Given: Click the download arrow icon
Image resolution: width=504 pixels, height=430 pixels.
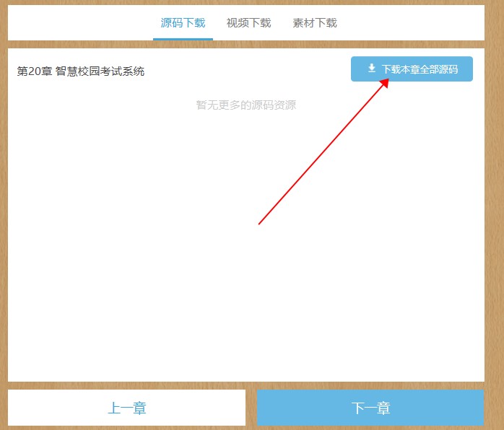Looking at the screenshot, I should click(x=372, y=68).
